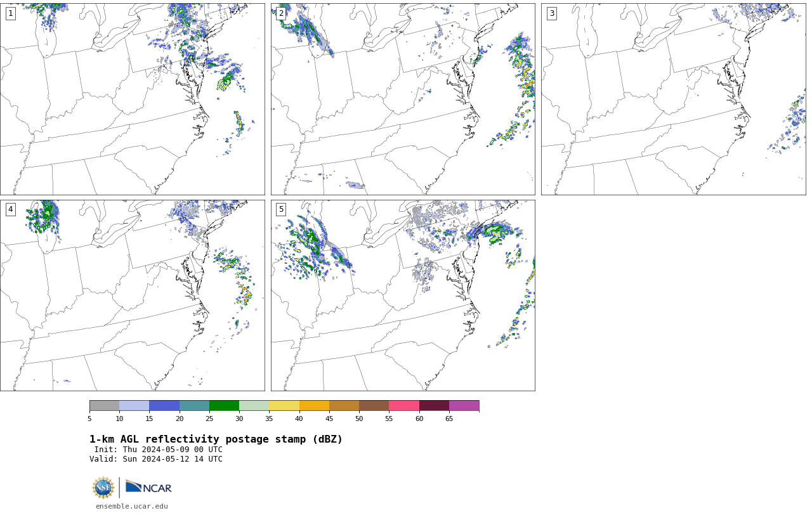
Task: Open ensemble member 2 reflectivity map
Action: [403, 99]
